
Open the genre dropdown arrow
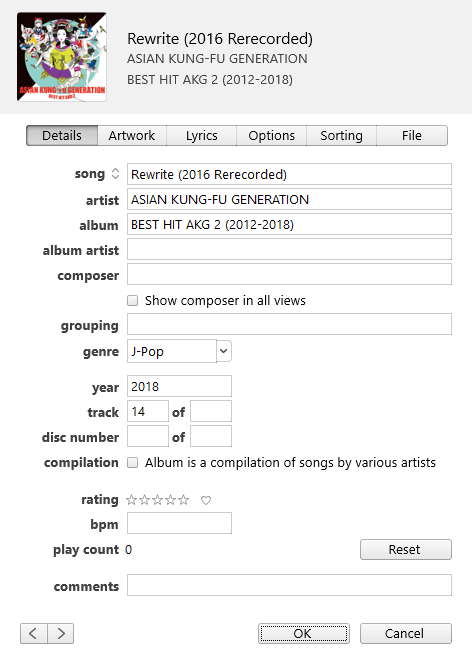pyautogui.click(x=224, y=351)
